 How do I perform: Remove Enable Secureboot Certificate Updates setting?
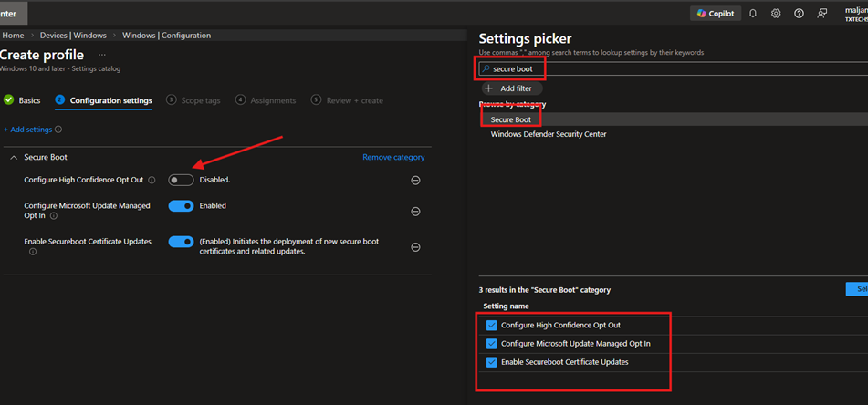coord(415,247)
